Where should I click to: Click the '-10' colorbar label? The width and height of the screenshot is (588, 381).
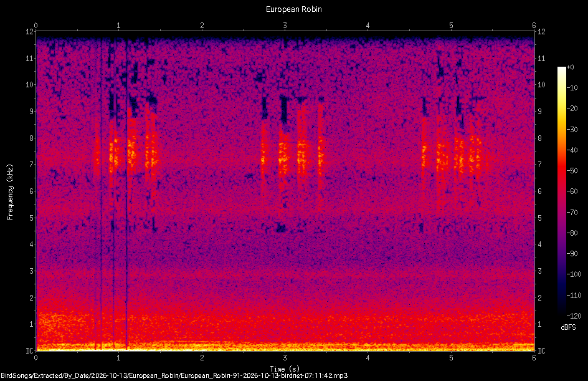(572, 88)
